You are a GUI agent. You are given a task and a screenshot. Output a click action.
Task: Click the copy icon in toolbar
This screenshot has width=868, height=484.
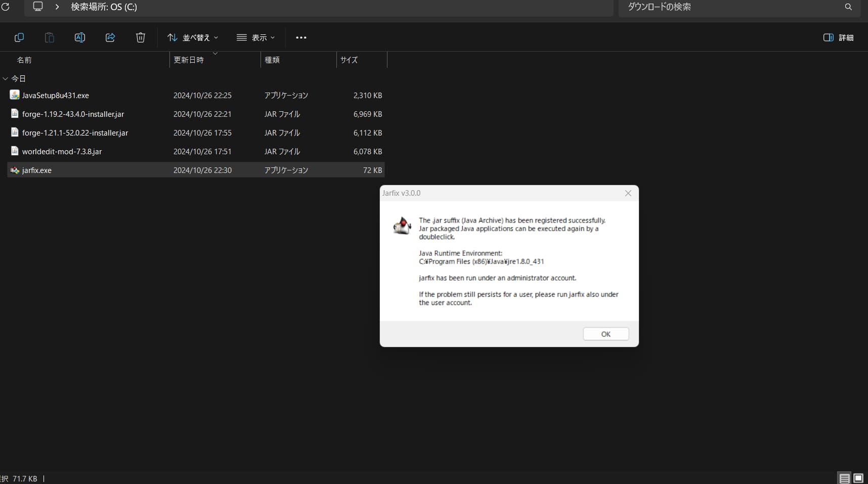[x=19, y=37]
